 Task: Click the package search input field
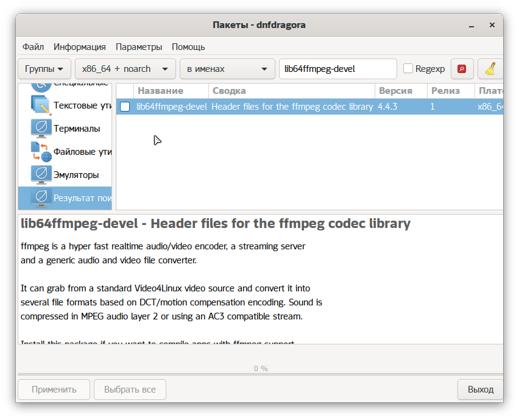tap(338, 69)
